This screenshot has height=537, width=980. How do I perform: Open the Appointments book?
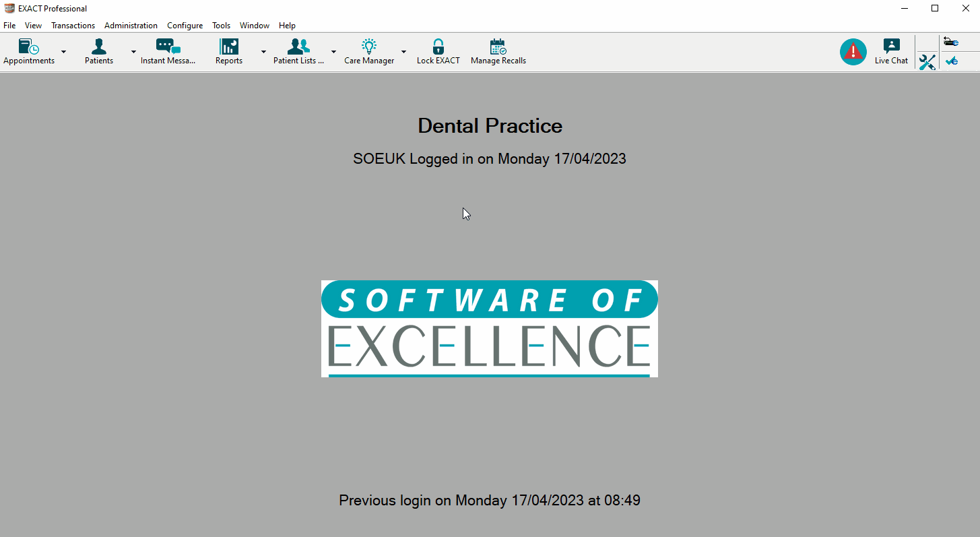28,51
